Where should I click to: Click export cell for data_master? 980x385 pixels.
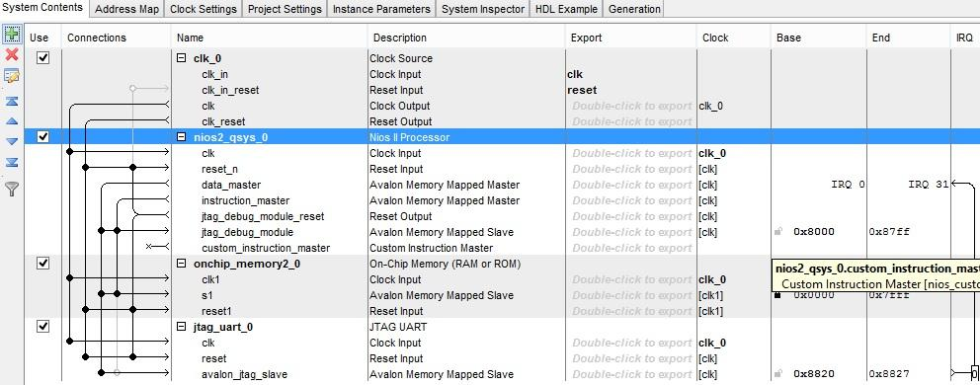coord(632,185)
